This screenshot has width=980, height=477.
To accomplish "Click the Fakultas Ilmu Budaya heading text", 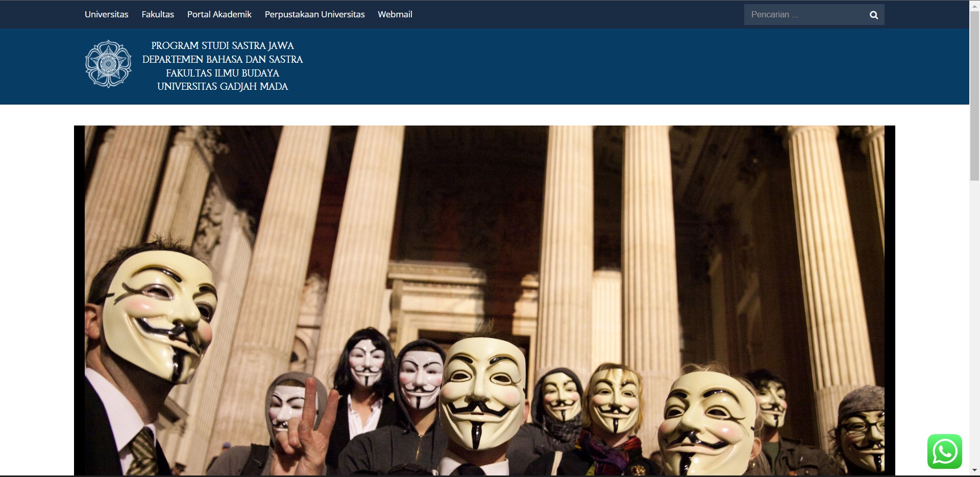I will [x=223, y=73].
